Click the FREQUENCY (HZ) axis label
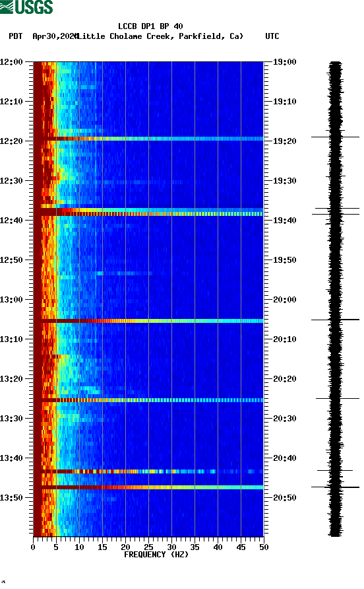 [x=156, y=555]
